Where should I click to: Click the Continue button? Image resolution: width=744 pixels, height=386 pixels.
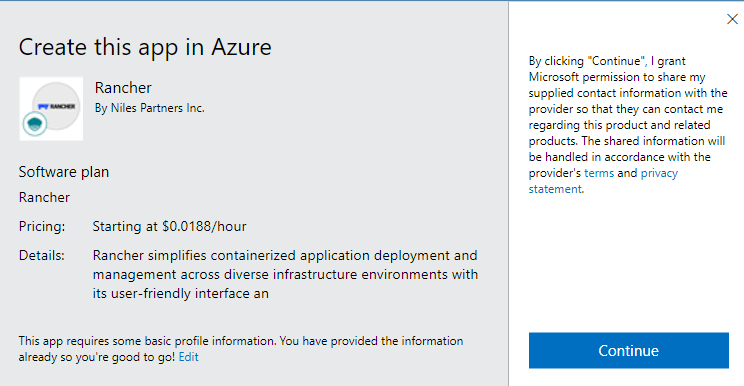tap(629, 350)
